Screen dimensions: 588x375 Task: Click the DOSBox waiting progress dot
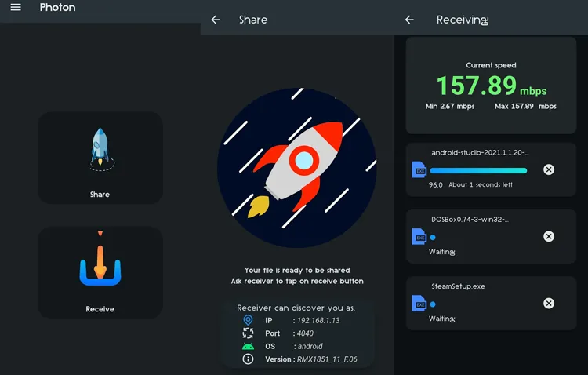433,237
